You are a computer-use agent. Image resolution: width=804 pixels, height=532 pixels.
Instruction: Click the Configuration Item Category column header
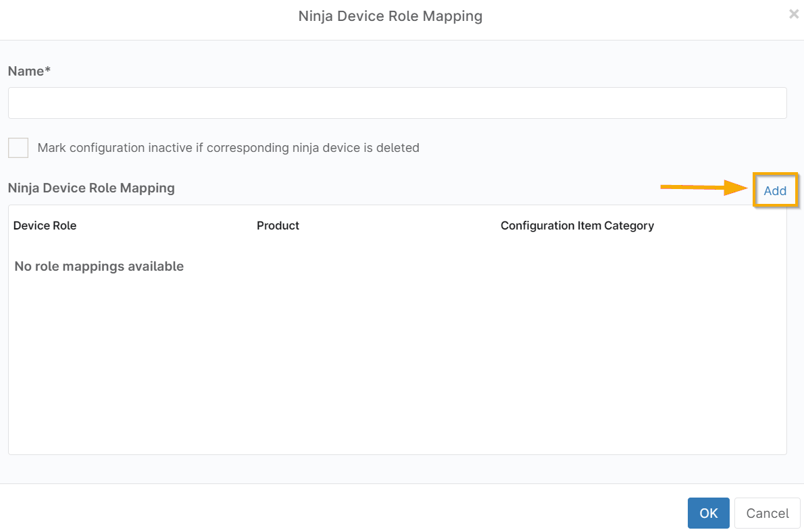tap(577, 225)
